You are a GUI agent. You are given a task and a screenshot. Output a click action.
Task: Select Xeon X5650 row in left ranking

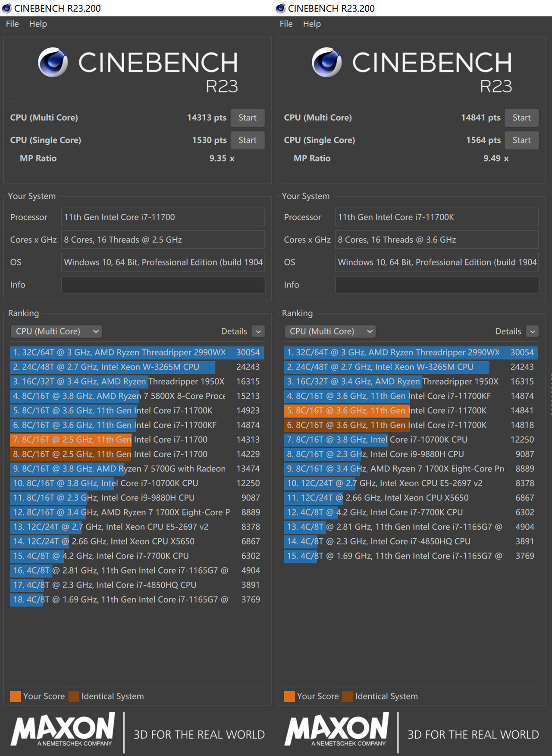point(137,541)
